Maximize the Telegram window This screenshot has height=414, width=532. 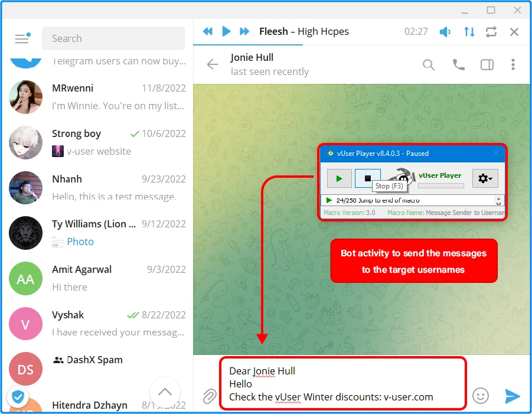491,10
